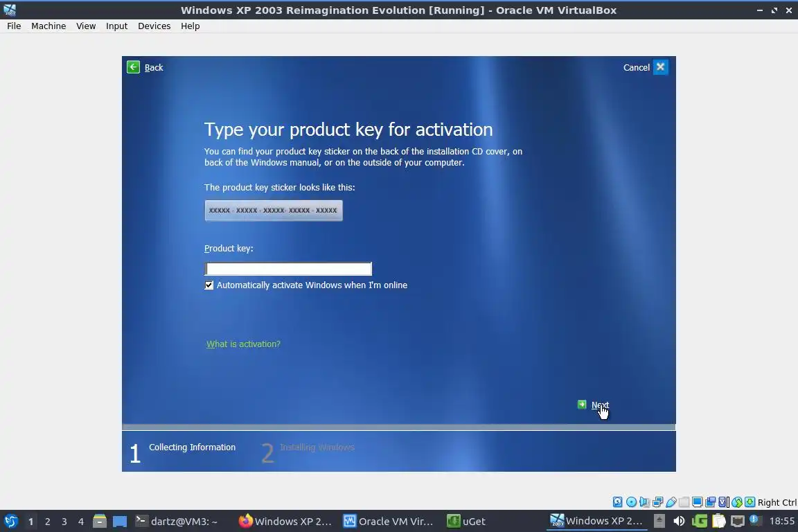Screen dimensions: 798x532
Task: Open the Help menu
Action: (x=190, y=26)
